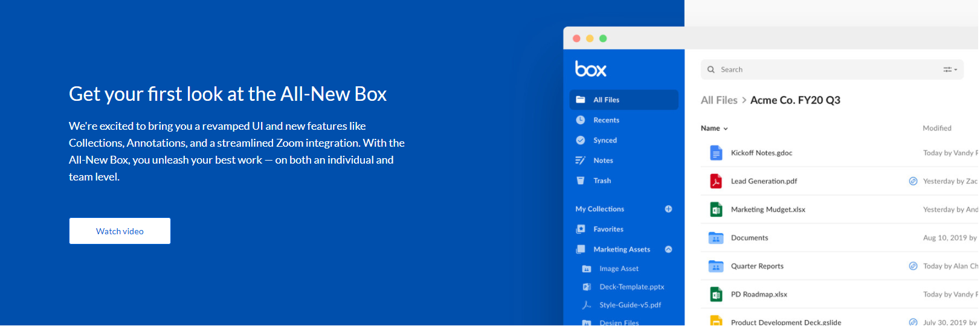Click the Recents clock icon
The height and width of the screenshot is (326, 980).
[581, 120]
